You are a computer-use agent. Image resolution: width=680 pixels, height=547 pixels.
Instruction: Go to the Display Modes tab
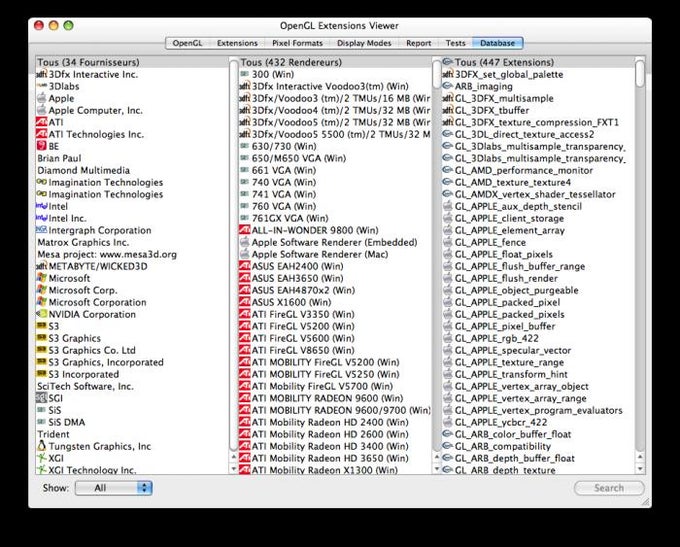364,43
